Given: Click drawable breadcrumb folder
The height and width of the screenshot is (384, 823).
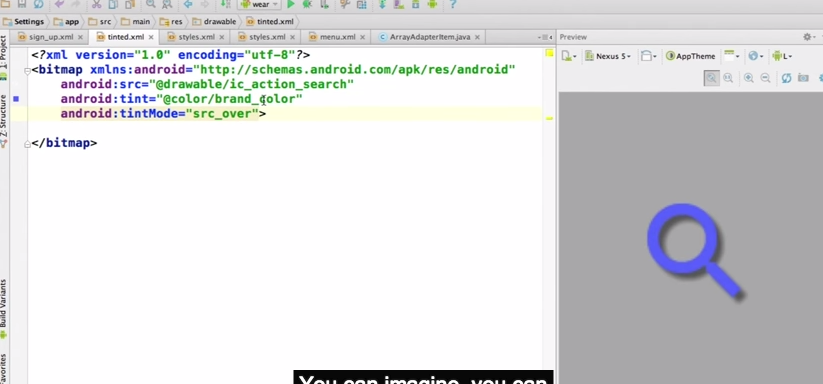Looking at the screenshot, I should pyautogui.click(x=214, y=22).
